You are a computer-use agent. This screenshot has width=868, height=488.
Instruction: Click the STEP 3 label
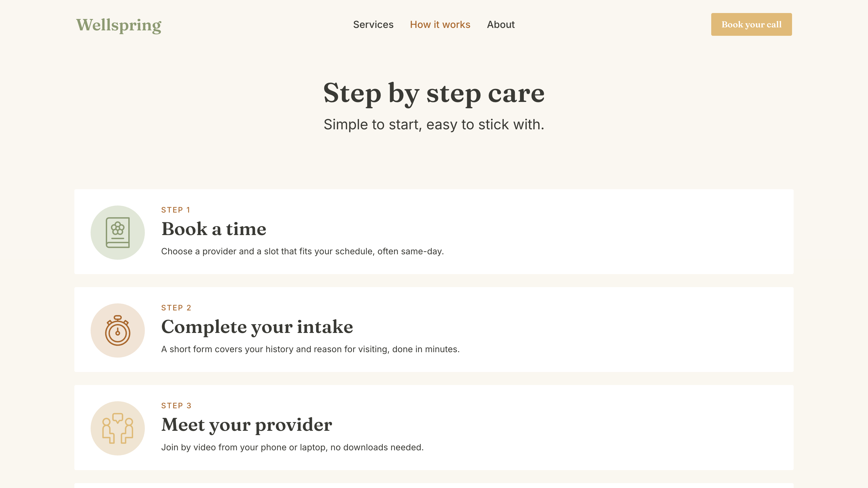pyautogui.click(x=176, y=406)
